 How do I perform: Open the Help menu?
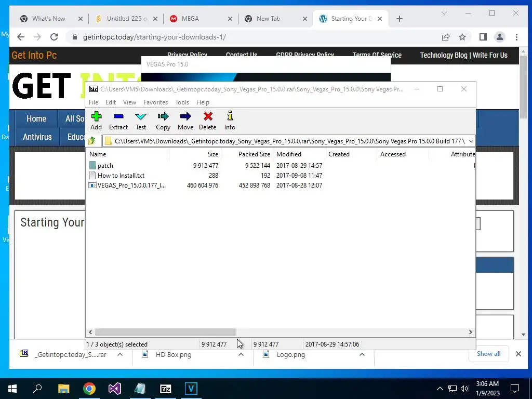[x=203, y=102]
